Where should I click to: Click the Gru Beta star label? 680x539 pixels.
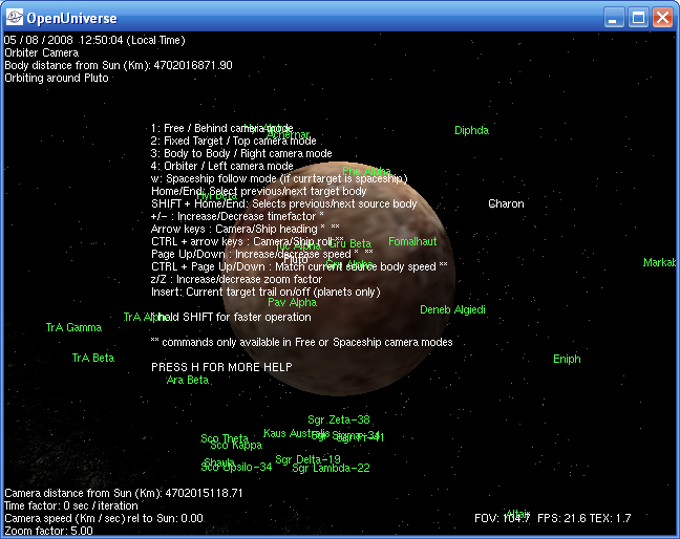click(352, 243)
